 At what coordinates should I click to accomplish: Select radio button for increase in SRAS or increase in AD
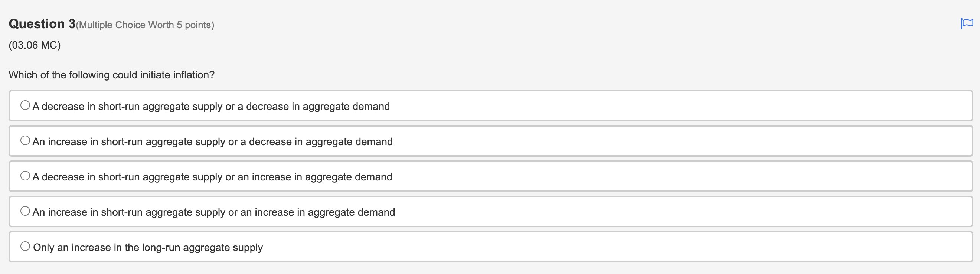click(25, 211)
